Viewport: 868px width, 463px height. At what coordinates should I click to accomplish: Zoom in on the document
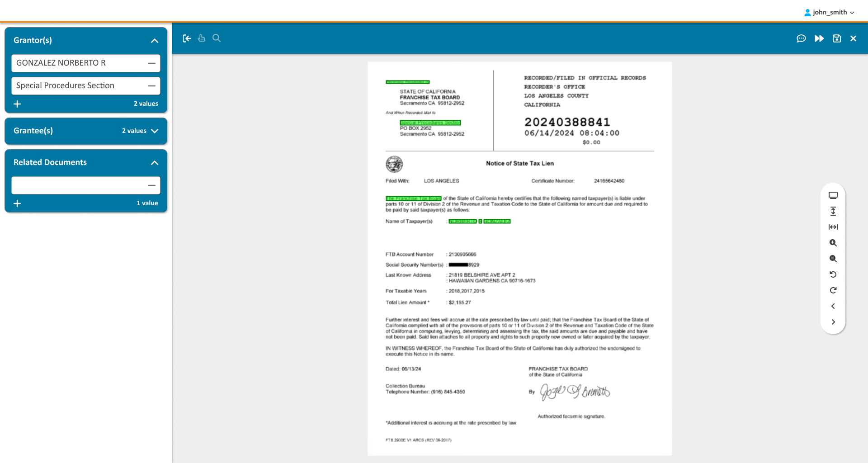click(833, 243)
